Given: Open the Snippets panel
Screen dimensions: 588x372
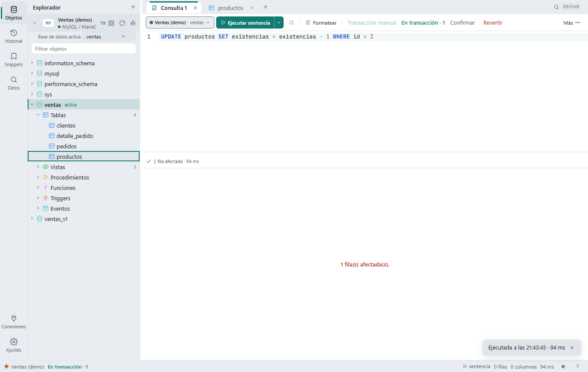Looking at the screenshot, I should point(13,60).
